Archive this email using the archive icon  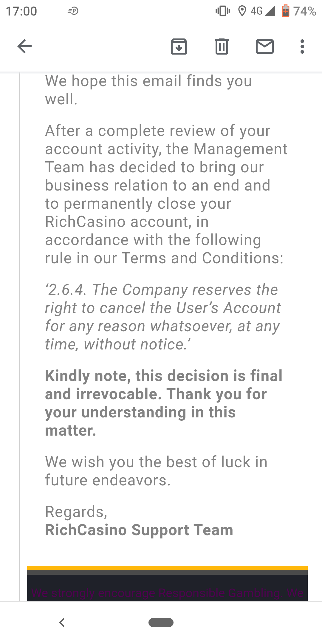179,47
